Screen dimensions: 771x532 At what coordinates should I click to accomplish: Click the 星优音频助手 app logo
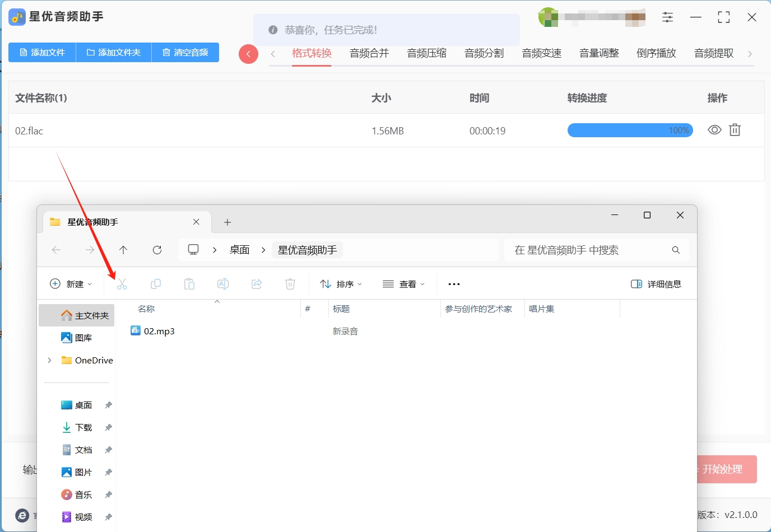17,17
